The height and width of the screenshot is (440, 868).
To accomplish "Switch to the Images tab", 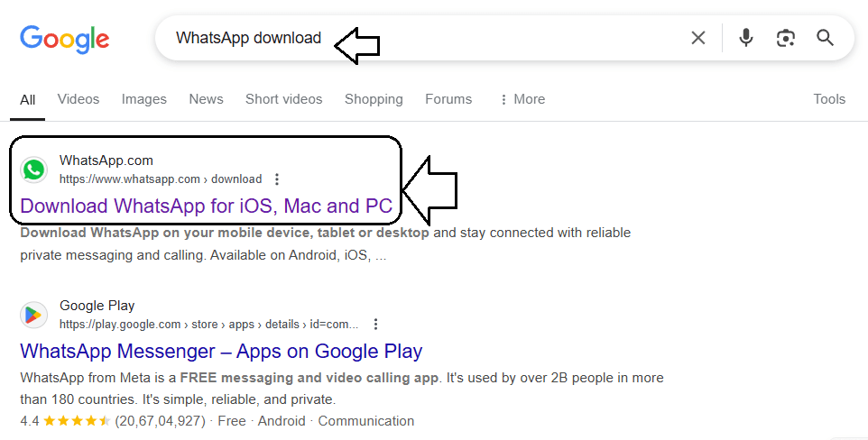I will pos(144,99).
